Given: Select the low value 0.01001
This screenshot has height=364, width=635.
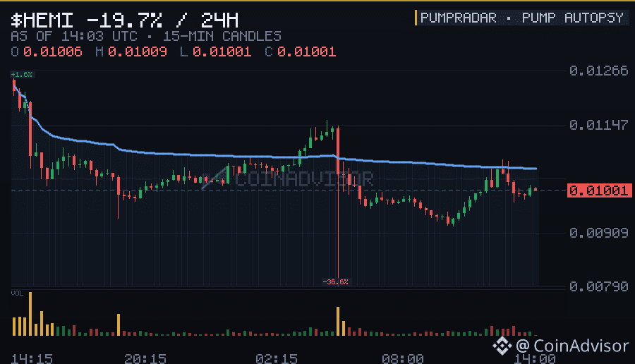Looking at the screenshot, I should point(222,51).
